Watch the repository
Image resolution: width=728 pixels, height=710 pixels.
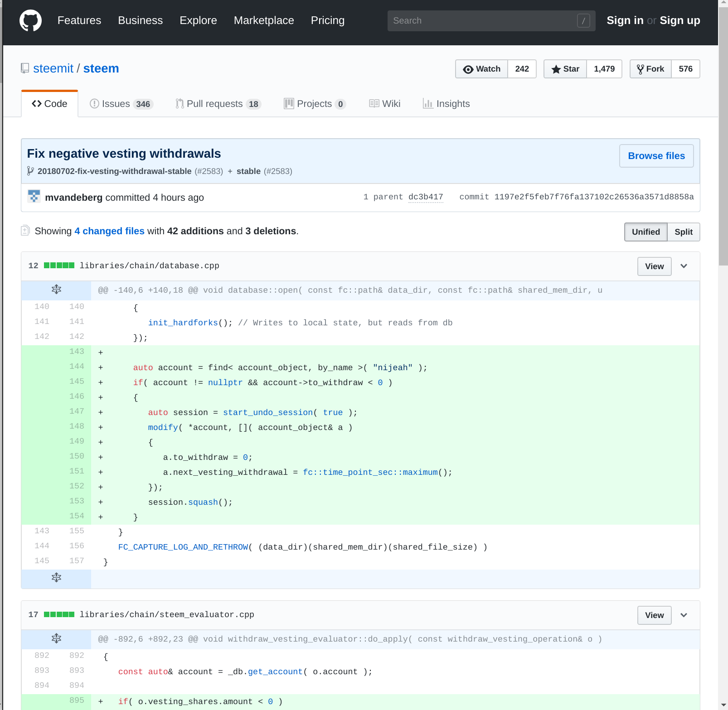tap(481, 69)
